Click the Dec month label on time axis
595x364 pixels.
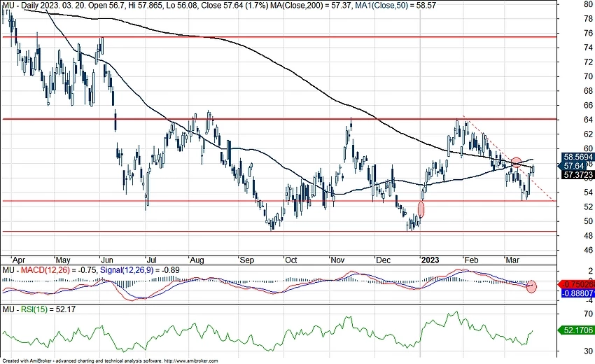tap(384, 260)
